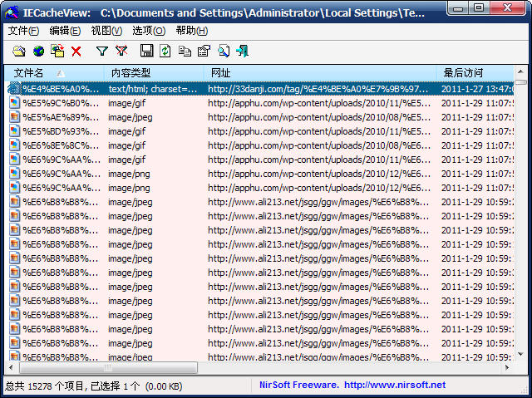Sort by the 内容类型 column header
This screenshot has width=532, height=398.
154,72
